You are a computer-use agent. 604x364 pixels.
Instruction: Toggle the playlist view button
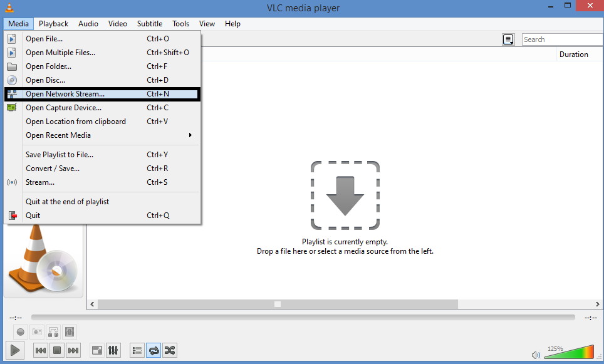tap(137, 350)
